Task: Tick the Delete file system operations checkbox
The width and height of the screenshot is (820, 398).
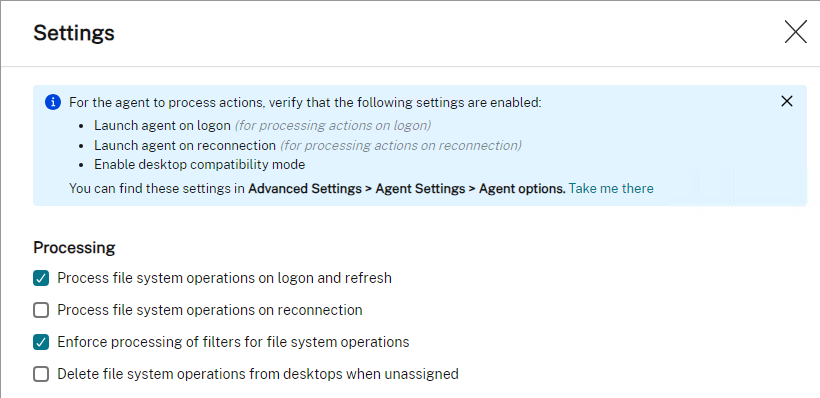Action: click(x=41, y=374)
